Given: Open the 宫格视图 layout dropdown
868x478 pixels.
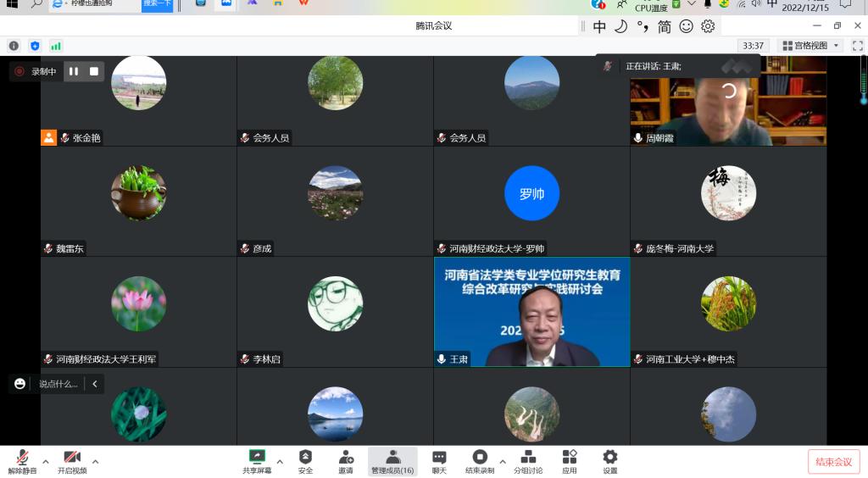Looking at the screenshot, I should 811,46.
